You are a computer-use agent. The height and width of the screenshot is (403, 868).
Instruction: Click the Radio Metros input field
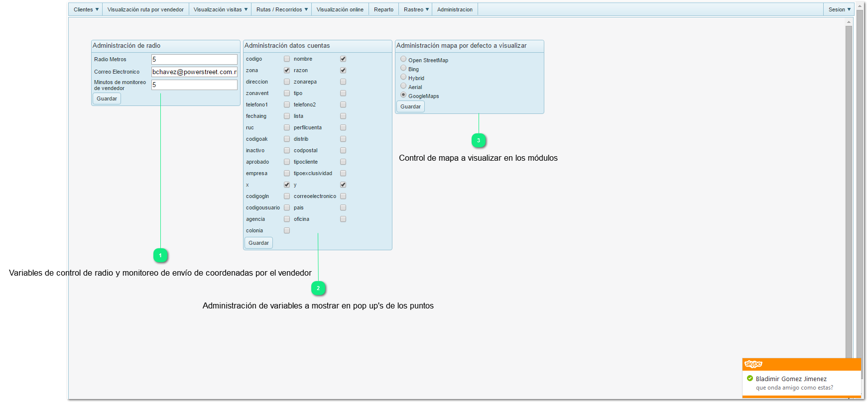click(x=194, y=59)
